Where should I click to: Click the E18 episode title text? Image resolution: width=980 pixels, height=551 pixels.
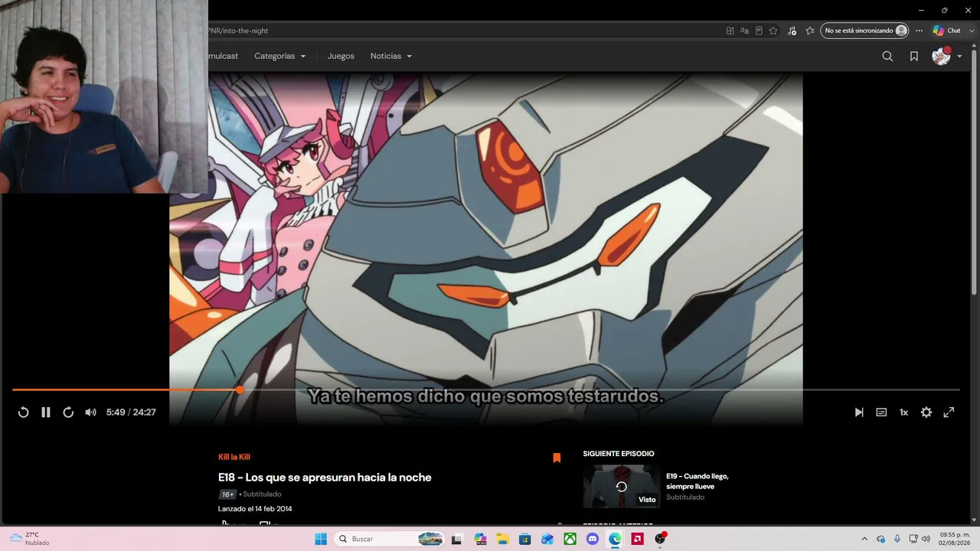(x=325, y=478)
